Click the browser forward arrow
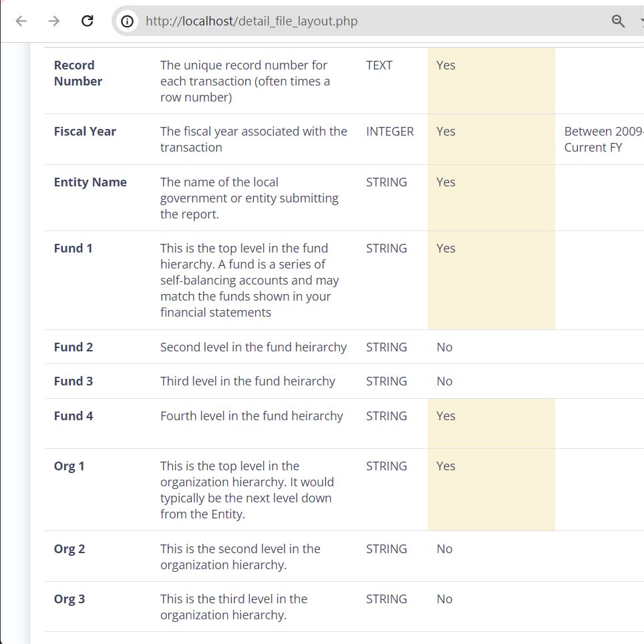The image size is (644, 644). (54, 21)
